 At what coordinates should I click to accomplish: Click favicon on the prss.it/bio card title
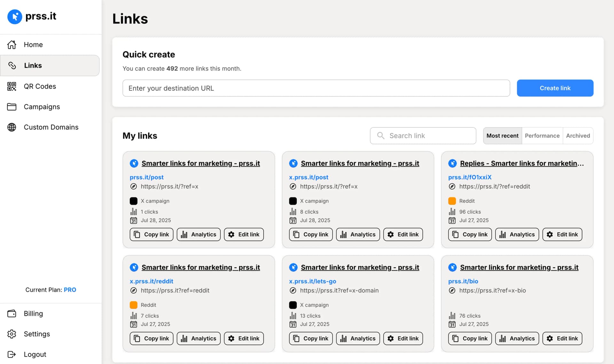click(452, 267)
